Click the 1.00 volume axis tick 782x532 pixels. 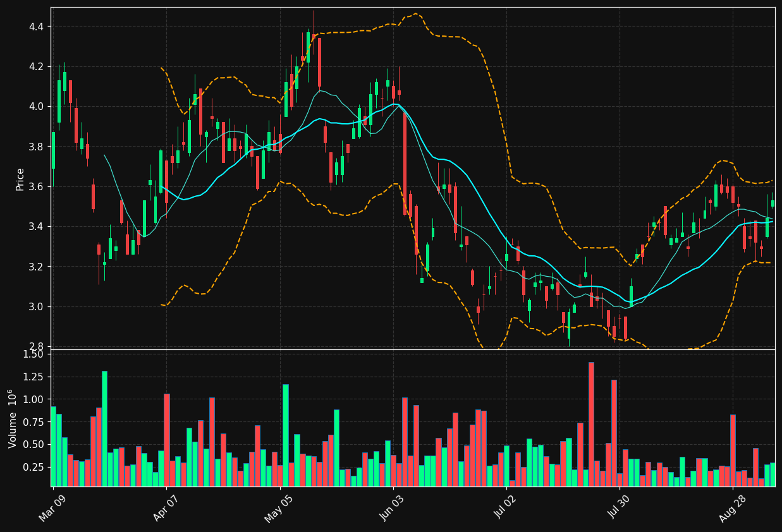(33, 399)
